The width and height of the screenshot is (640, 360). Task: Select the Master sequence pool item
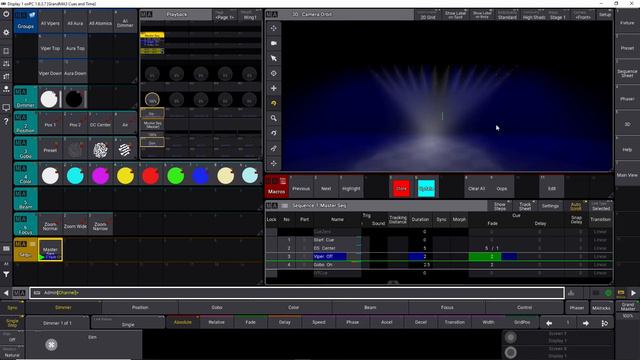pos(50,250)
